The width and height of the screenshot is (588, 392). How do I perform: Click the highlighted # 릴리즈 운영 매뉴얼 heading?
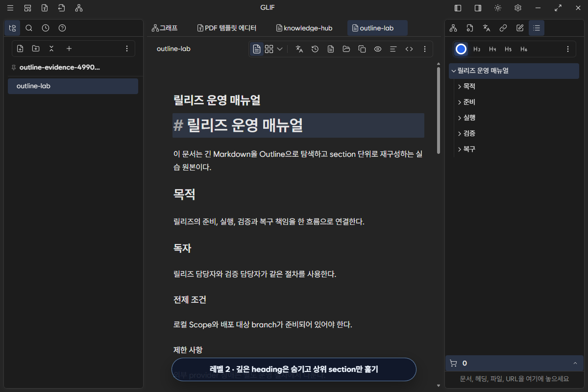point(298,125)
